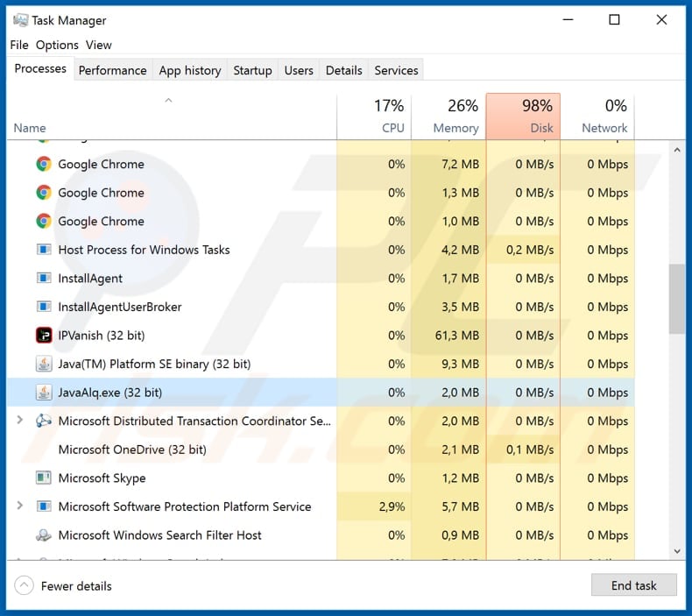Switch to the App history tab
The image size is (692, 616).
tap(190, 71)
